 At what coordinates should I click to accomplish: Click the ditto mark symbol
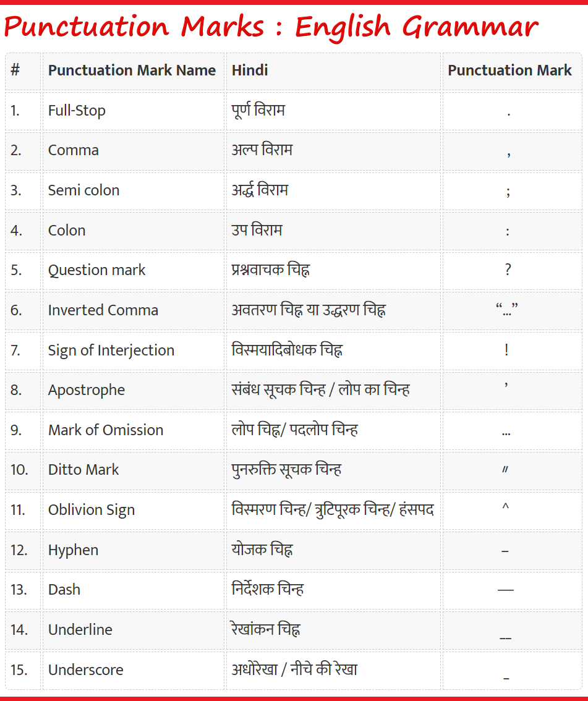[x=505, y=470]
